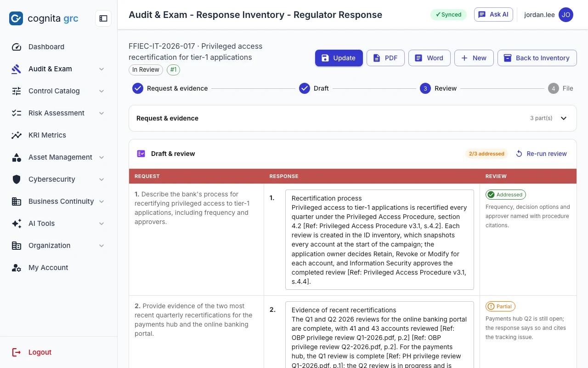Click the Recertification process response text box
Image resolution: width=588 pixels, height=368 pixels.
[379, 240]
